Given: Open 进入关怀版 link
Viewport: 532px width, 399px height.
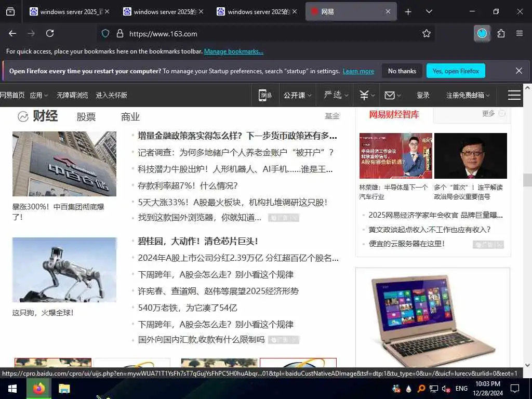Looking at the screenshot, I should coord(111,96).
